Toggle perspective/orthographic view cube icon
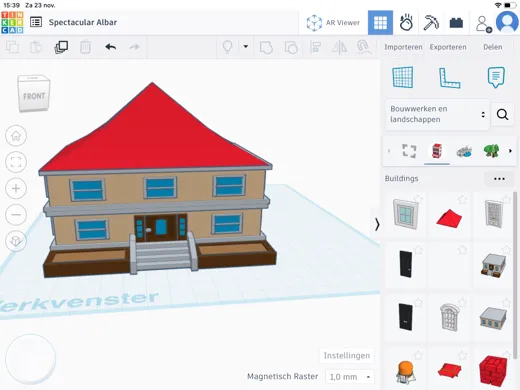Screen dimensions: 520x390 click(x=16, y=241)
